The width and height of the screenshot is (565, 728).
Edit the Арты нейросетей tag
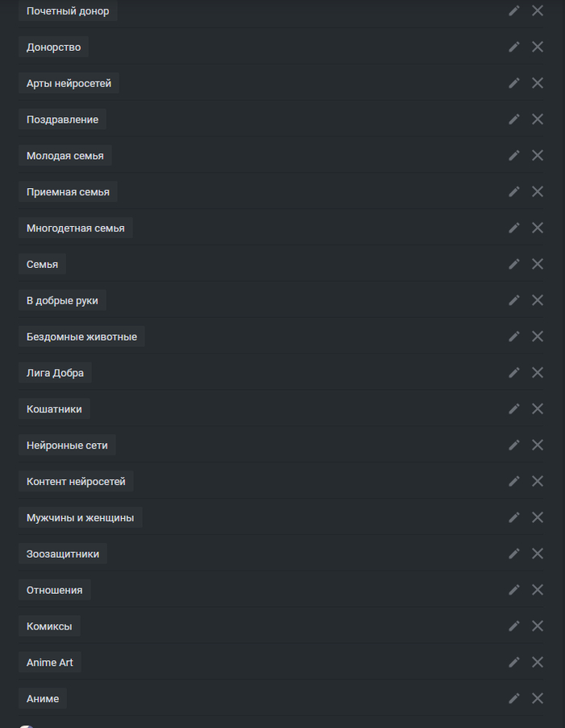click(x=514, y=83)
